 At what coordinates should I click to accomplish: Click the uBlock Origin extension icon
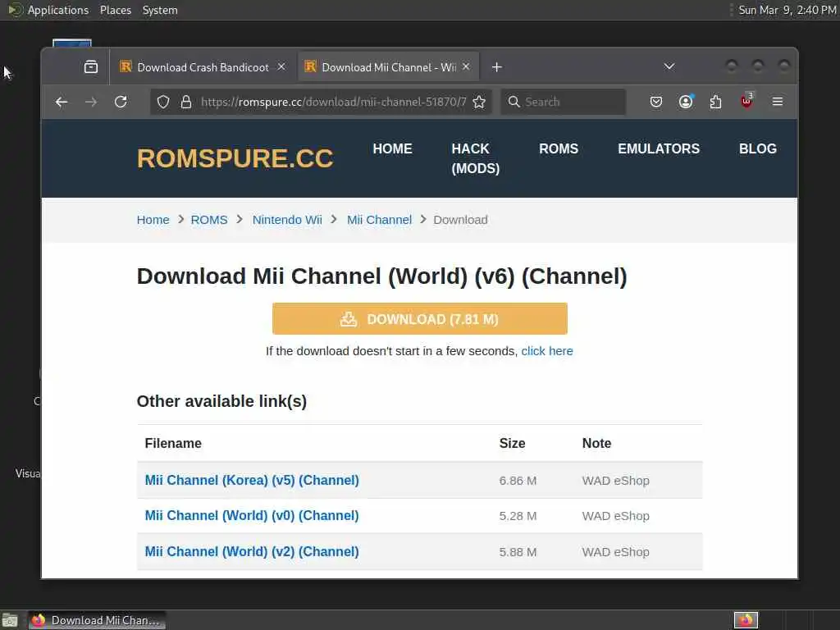point(746,101)
